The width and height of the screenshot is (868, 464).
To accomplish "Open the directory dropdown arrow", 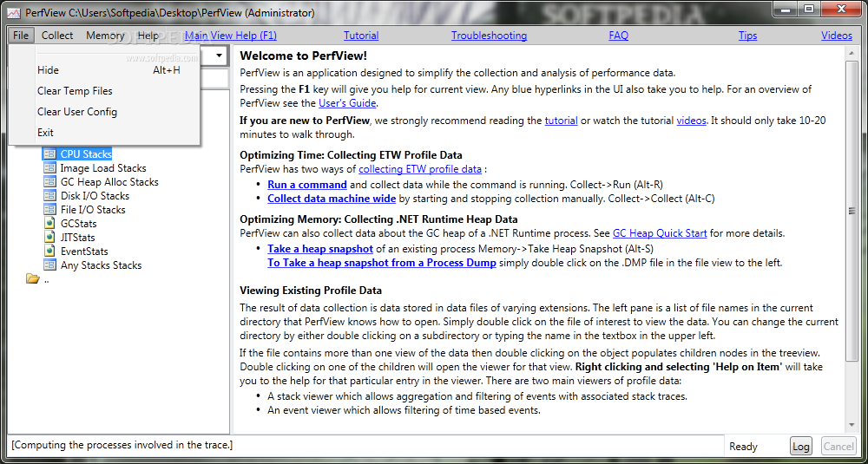I will [x=220, y=56].
